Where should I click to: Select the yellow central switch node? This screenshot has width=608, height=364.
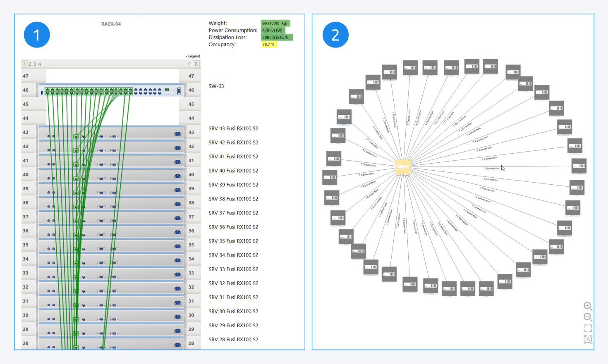tap(403, 167)
